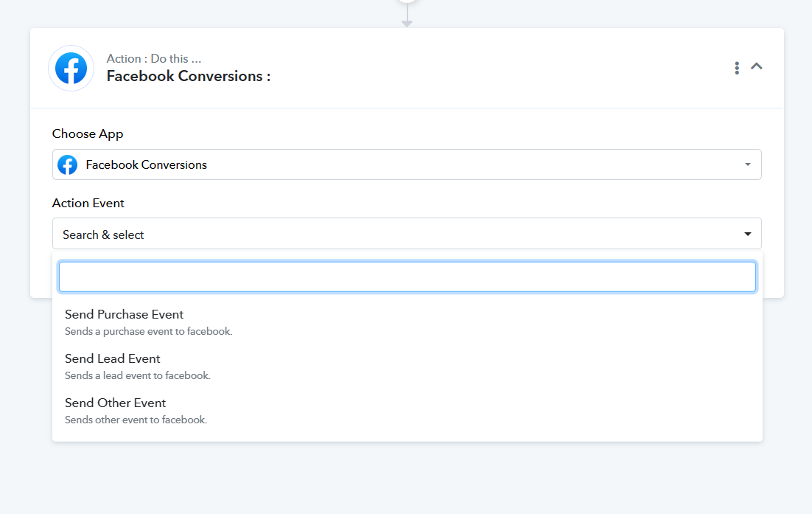The height and width of the screenshot is (514, 812).
Task: Click the "Choose App" field label
Action: [x=88, y=134]
